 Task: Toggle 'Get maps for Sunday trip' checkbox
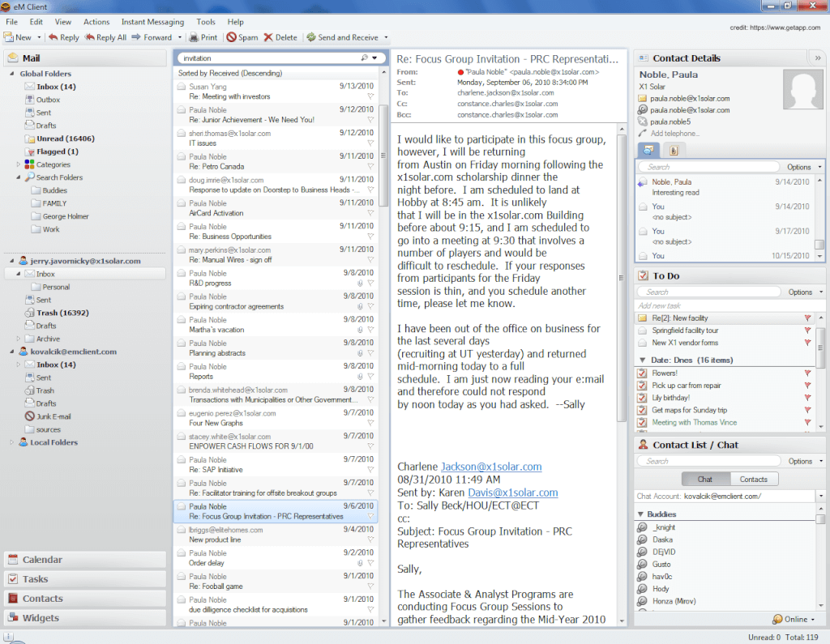[x=642, y=410]
